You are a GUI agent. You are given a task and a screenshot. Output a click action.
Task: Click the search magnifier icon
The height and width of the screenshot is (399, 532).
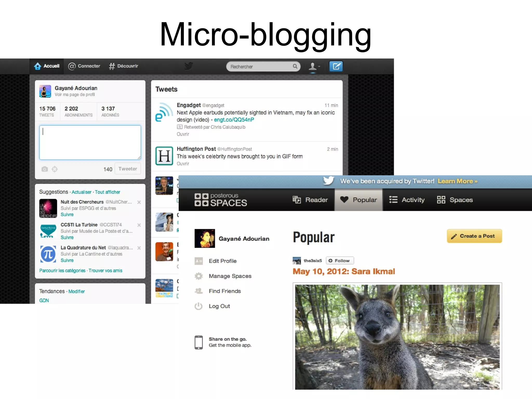click(x=295, y=66)
